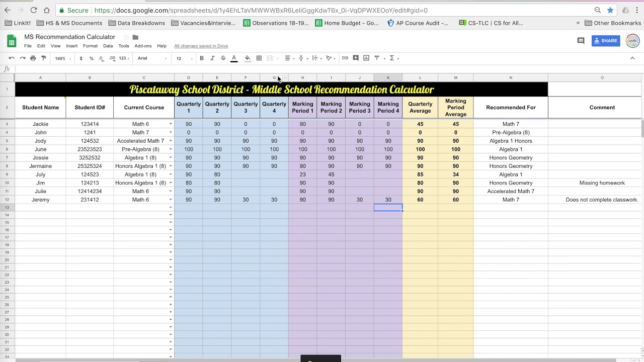644x362 pixels.
Task: Reload the browser page
Action: (33, 10)
